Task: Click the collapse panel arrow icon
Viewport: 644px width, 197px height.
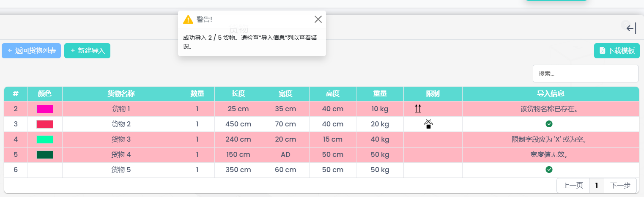Action: pyautogui.click(x=631, y=28)
